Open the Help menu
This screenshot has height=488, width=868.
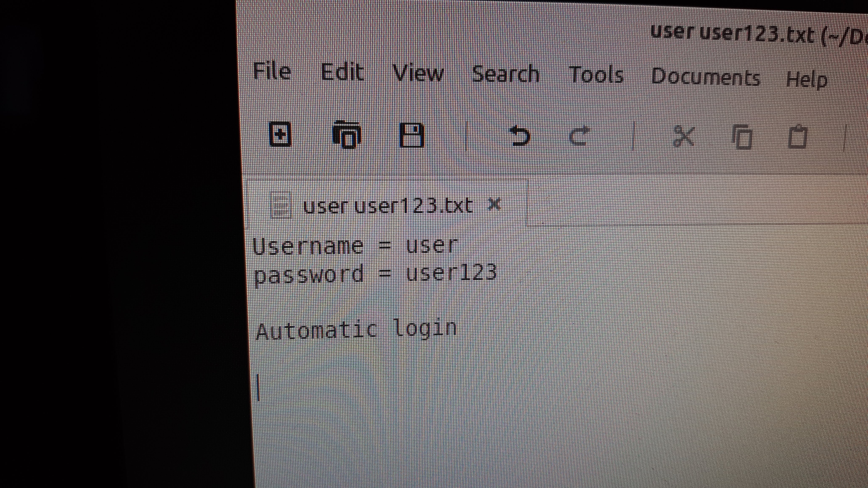pyautogui.click(x=806, y=80)
